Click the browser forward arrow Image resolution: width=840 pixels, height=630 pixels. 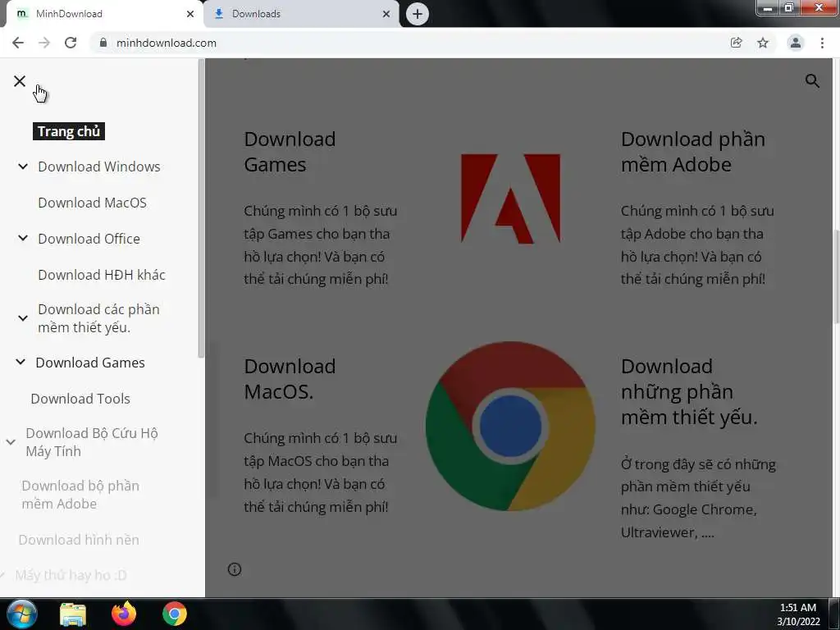44,43
